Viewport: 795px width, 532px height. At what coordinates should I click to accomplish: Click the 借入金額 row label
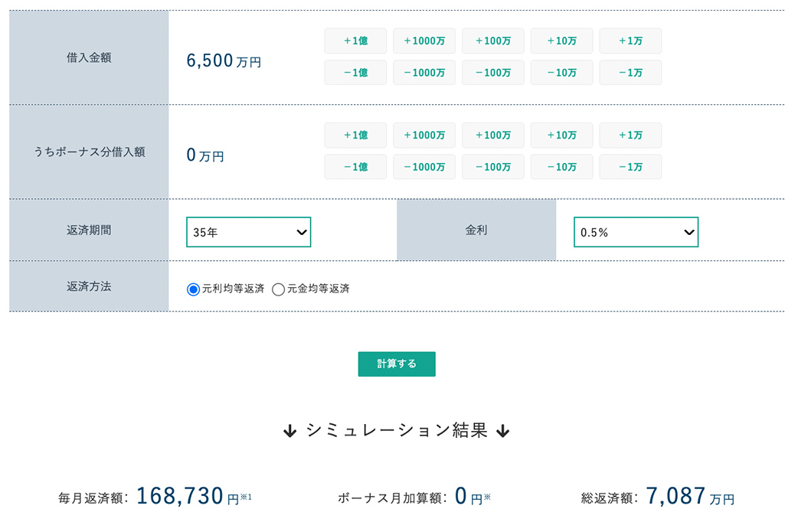89,57
